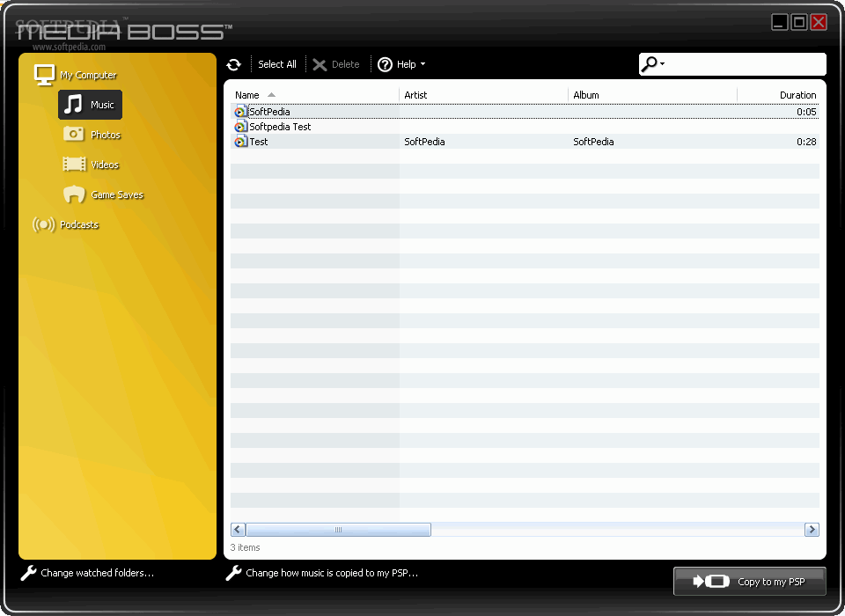The height and width of the screenshot is (616, 845).
Task: Click the refresh arrows icon in toolbar
Action: click(x=233, y=64)
